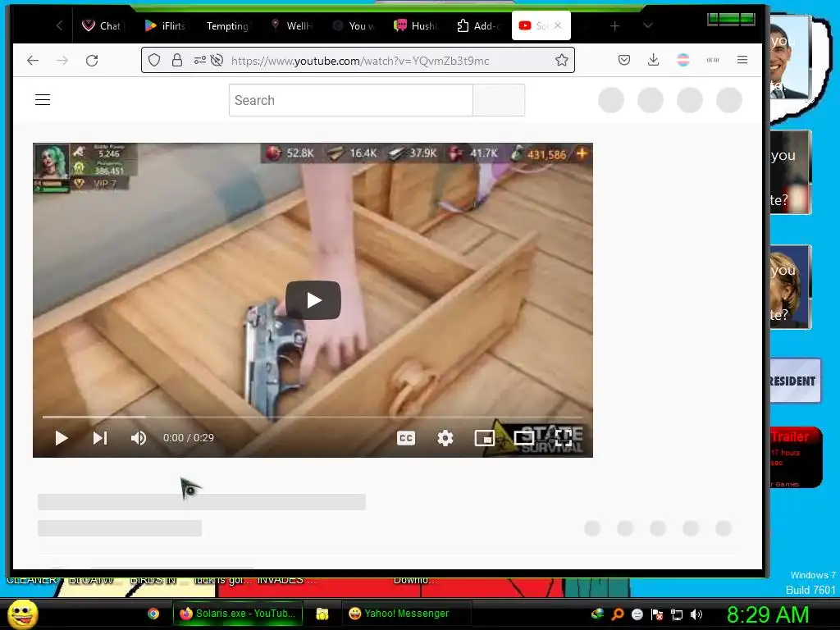The height and width of the screenshot is (630, 840).
Task: Click the browser forward arrow
Action: (62, 61)
